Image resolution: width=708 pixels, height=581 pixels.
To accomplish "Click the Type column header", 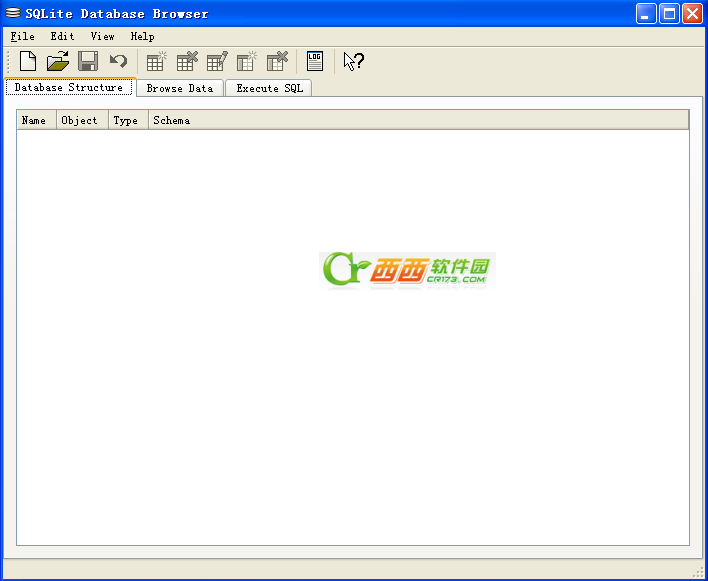I will point(128,120).
